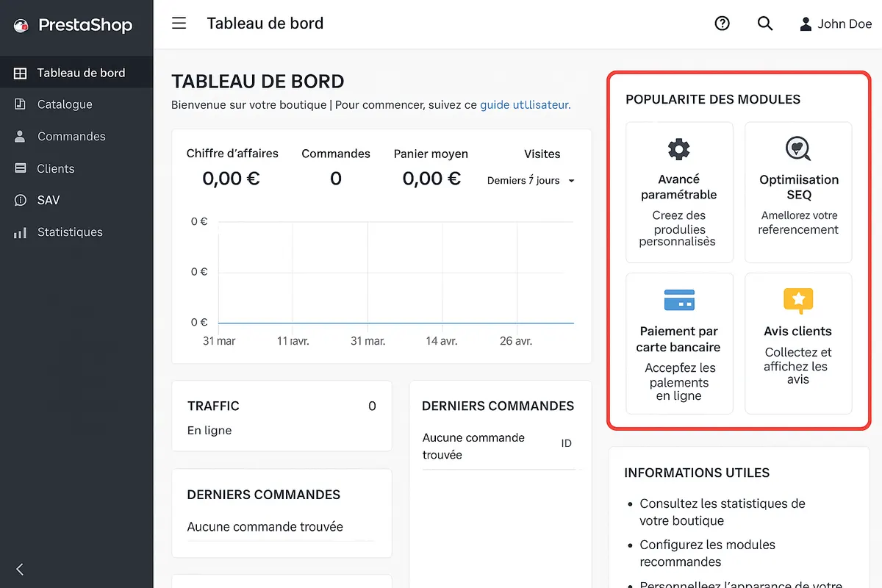Image resolution: width=882 pixels, height=588 pixels.
Task: Select the Optimisation SEO module title
Action: 799,187
